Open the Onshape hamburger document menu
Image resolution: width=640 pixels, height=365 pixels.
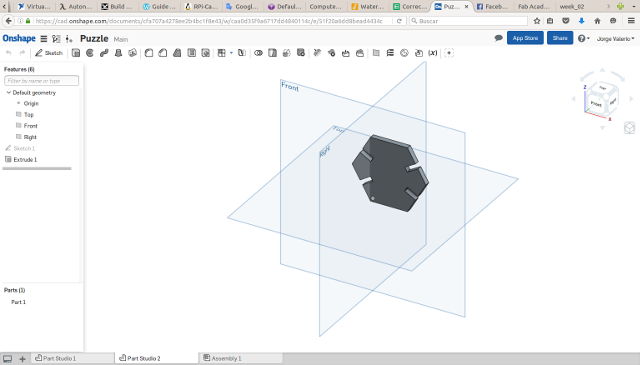44,39
